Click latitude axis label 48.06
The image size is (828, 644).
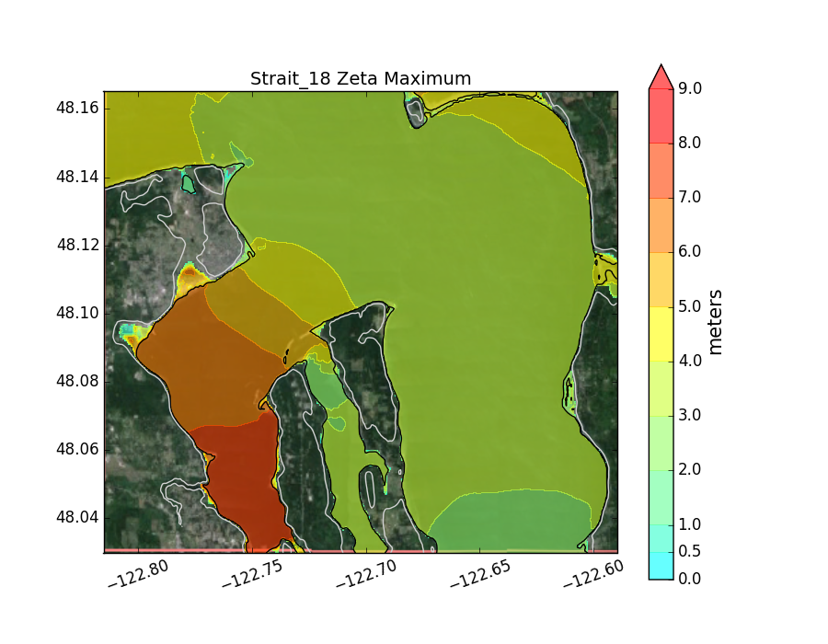point(77,449)
